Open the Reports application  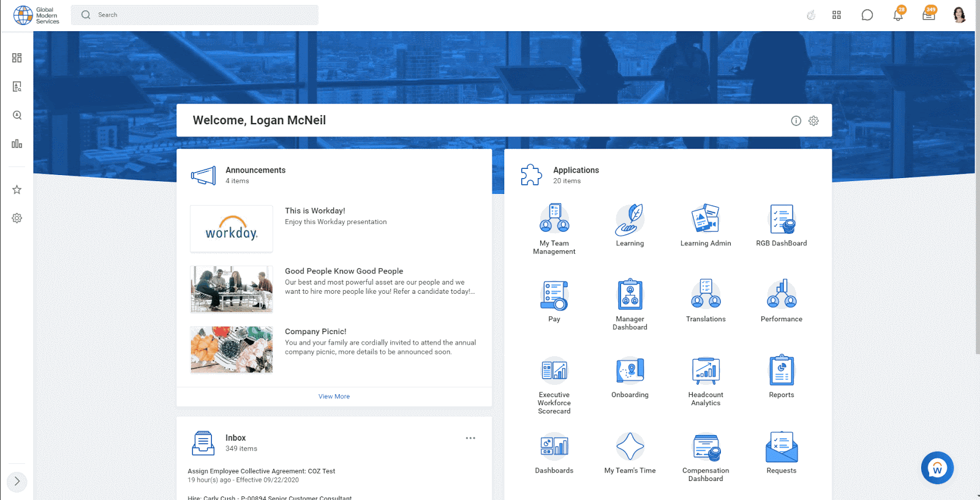pyautogui.click(x=782, y=377)
